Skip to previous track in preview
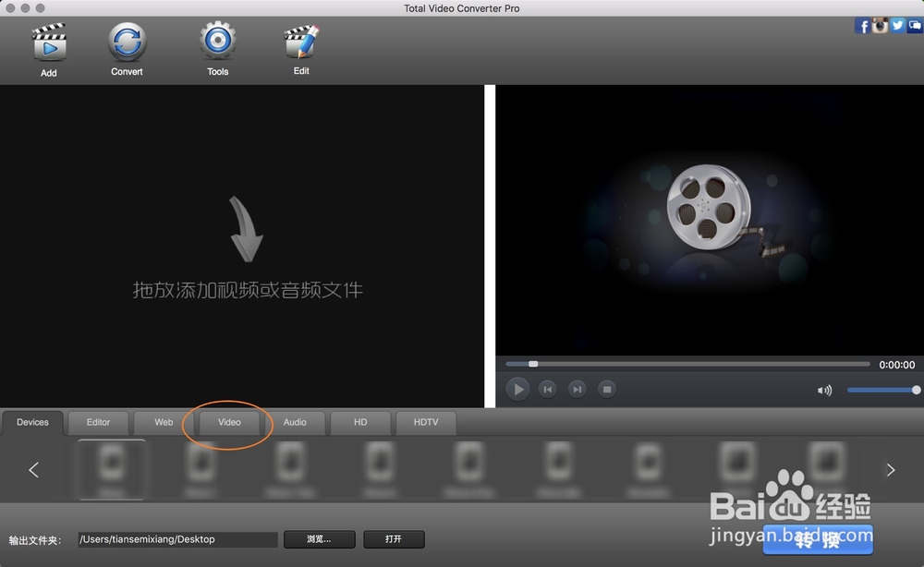Image resolution: width=924 pixels, height=567 pixels. coord(547,389)
